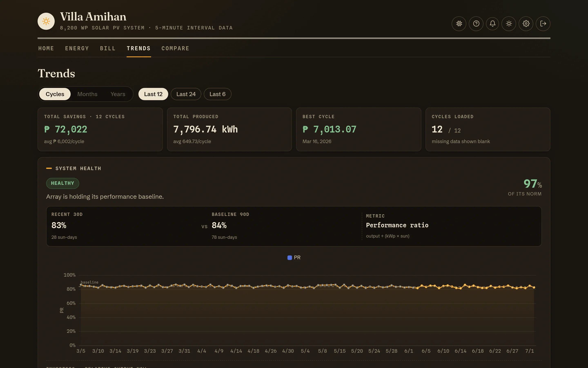Click the HEALTHY status badge
The height and width of the screenshot is (368, 588).
click(x=63, y=183)
